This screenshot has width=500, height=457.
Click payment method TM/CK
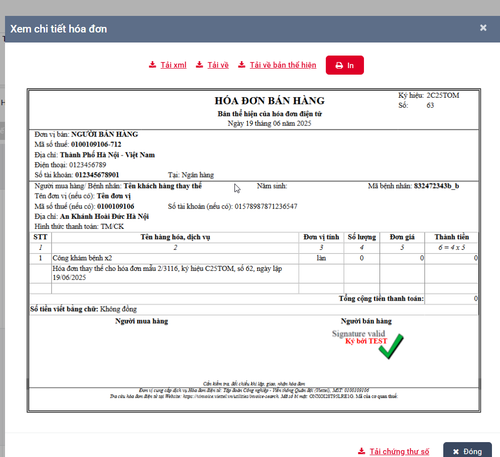[112, 227]
